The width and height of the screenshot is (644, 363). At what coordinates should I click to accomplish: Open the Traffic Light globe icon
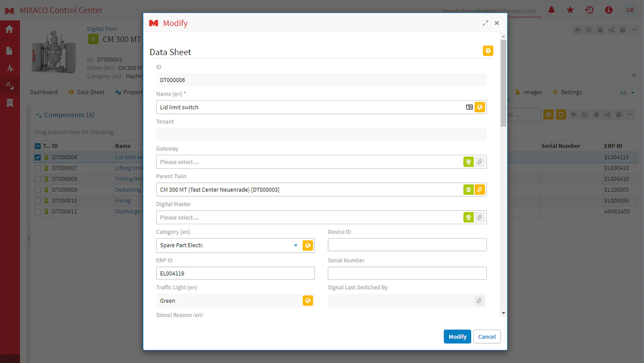308,301
